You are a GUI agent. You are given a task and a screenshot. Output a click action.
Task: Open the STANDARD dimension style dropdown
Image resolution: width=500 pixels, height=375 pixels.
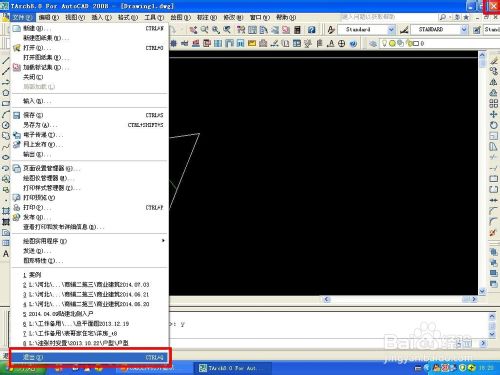[x=464, y=30]
